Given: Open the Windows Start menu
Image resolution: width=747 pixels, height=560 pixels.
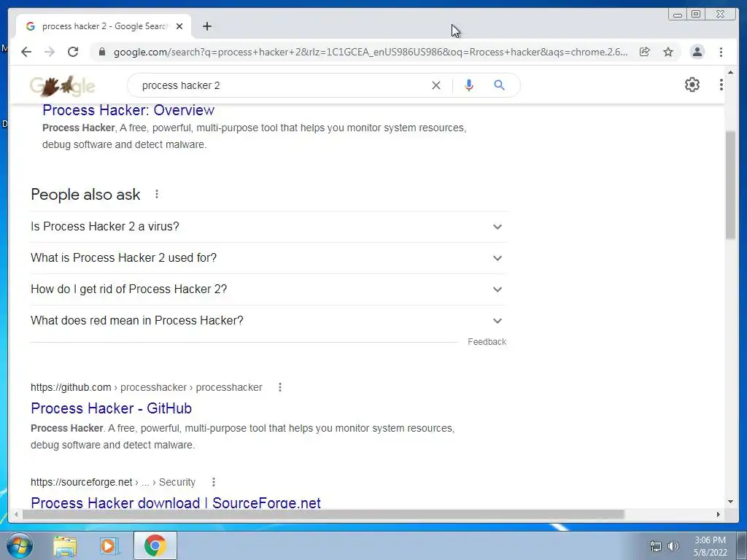Looking at the screenshot, I should (19, 545).
